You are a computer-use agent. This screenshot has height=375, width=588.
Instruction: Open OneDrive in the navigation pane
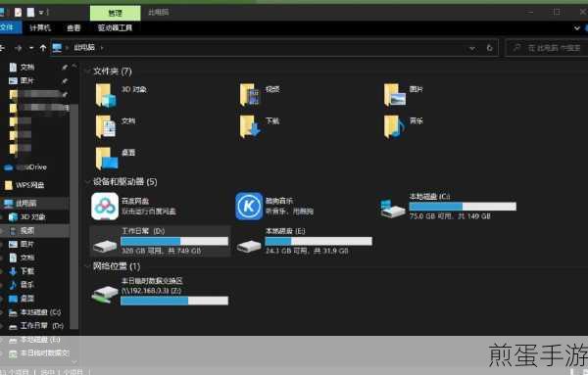pyautogui.click(x=25, y=167)
